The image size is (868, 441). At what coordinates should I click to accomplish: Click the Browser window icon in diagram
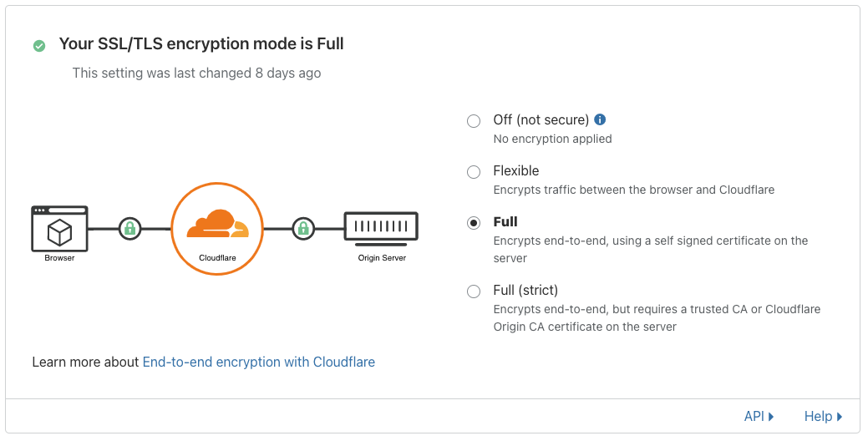[60, 229]
